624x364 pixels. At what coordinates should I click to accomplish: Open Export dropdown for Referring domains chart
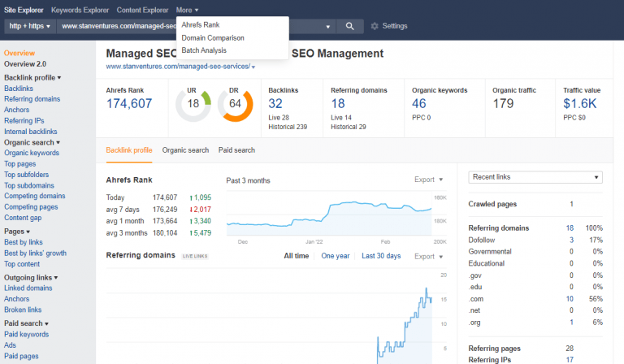point(429,256)
